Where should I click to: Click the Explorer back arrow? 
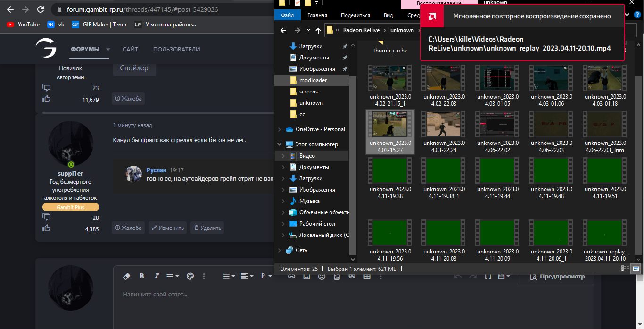(x=283, y=30)
